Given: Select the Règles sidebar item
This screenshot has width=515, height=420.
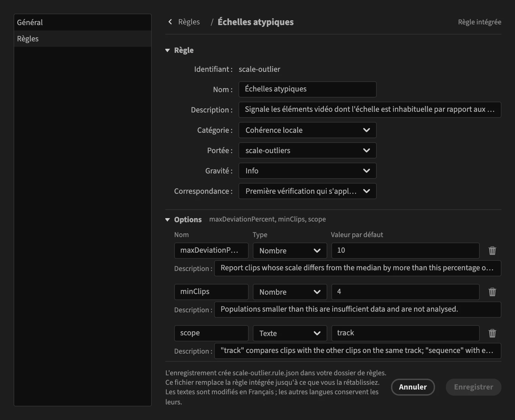Looking at the screenshot, I should pos(82,39).
